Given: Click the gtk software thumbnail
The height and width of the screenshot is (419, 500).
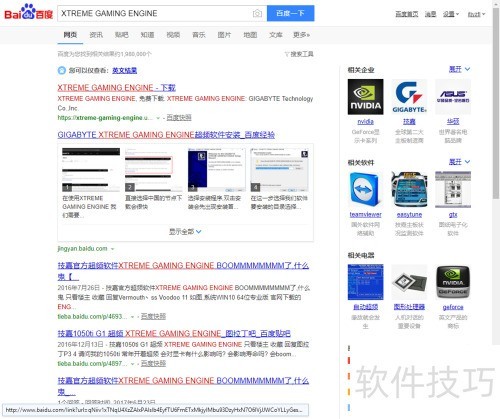Looking at the screenshot, I should coord(453,190).
